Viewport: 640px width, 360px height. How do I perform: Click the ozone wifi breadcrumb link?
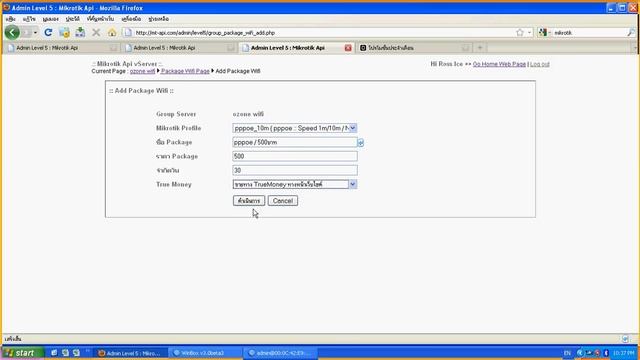click(142, 71)
